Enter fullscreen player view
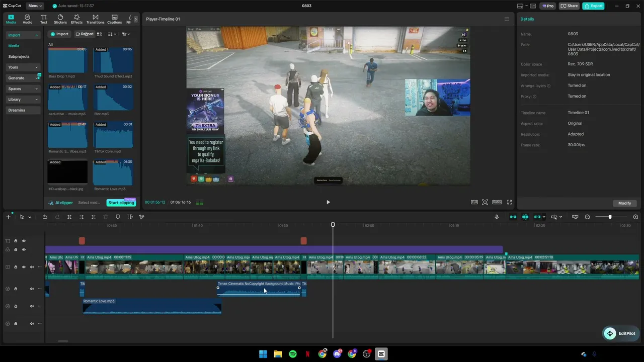Viewport: 644px width, 362px height. pyautogui.click(x=509, y=202)
